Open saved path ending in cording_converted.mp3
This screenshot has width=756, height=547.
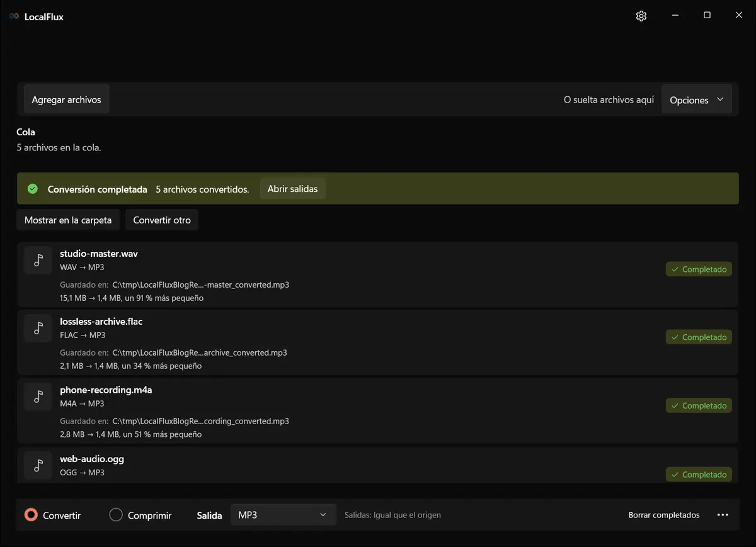pyautogui.click(x=201, y=421)
